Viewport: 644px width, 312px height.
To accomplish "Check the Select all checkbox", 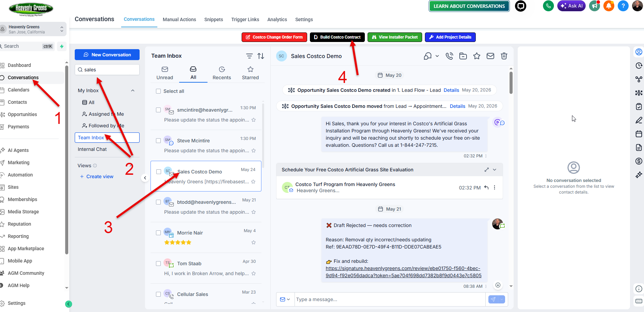I will click(158, 91).
